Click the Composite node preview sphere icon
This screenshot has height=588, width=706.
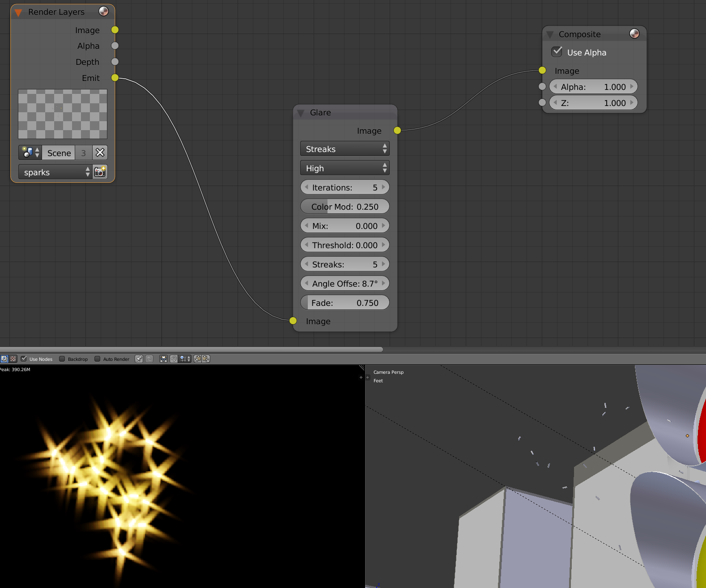(634, 34)
